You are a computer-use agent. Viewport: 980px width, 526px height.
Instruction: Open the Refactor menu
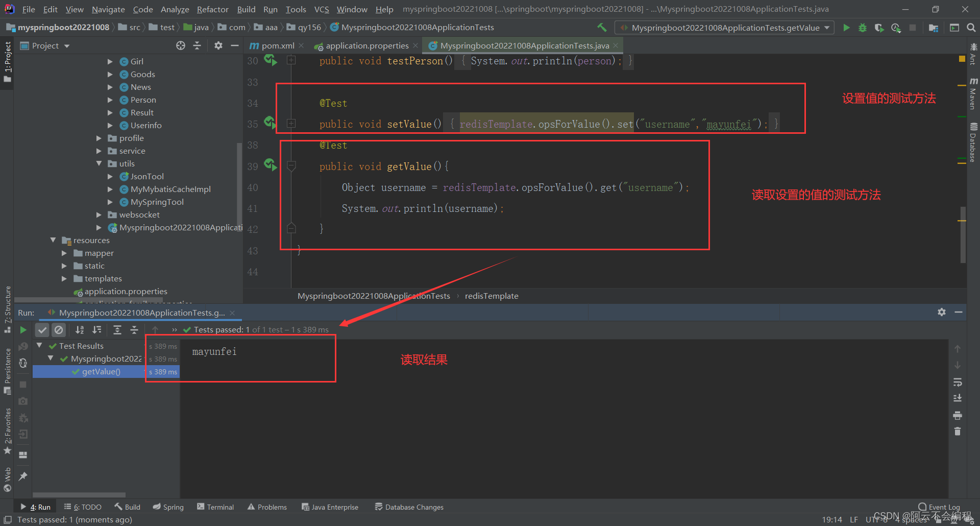(x=212, y=9)
